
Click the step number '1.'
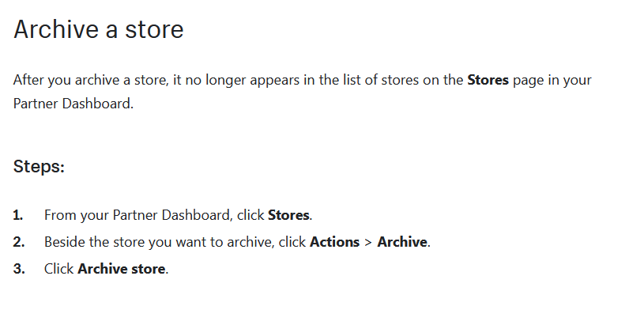pos(18,215)
